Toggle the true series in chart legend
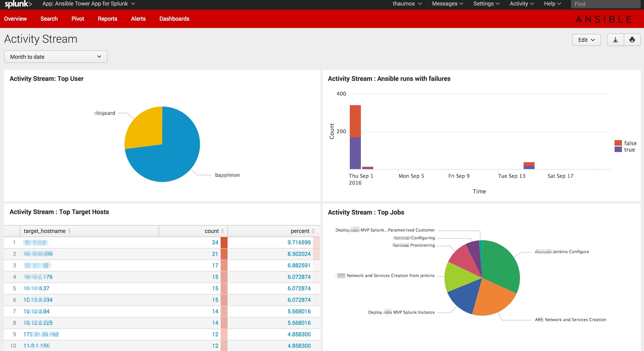This screenshot has height=351, width=644. point(625,150)
